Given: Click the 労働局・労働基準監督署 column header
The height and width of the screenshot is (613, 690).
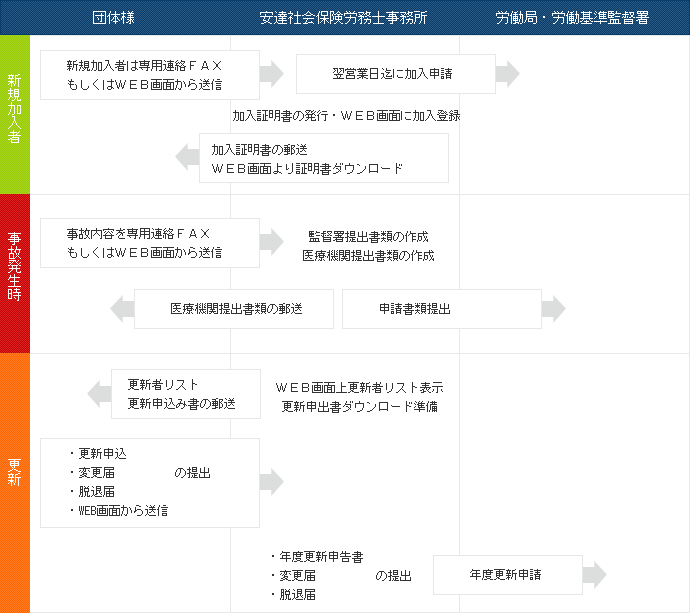Looking at the screenshot, I should pos(572,18).
